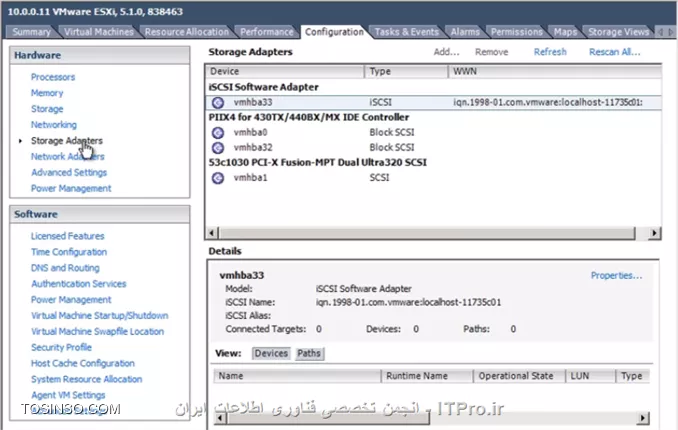The width and height of the screenshot is (678, 430).
Task: Sort adapters by Type column header
Action: pyautogui.click(x=406, y=71)
